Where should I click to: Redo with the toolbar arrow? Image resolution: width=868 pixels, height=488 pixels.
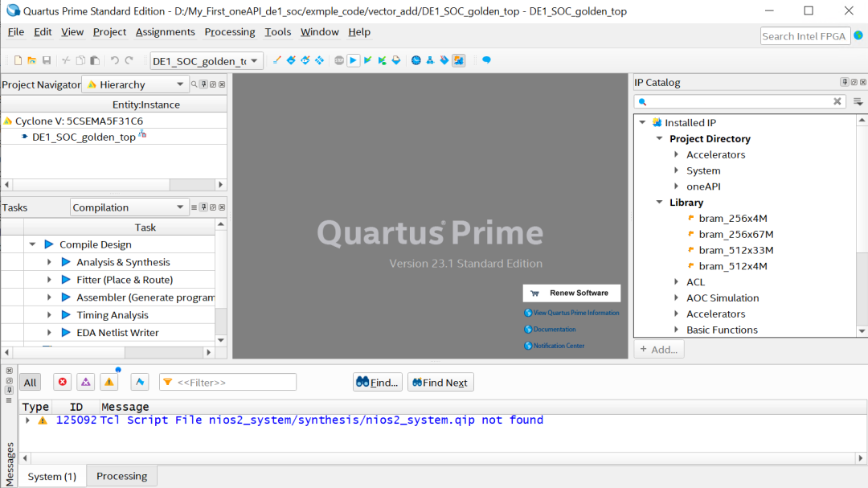pos(129,60)
